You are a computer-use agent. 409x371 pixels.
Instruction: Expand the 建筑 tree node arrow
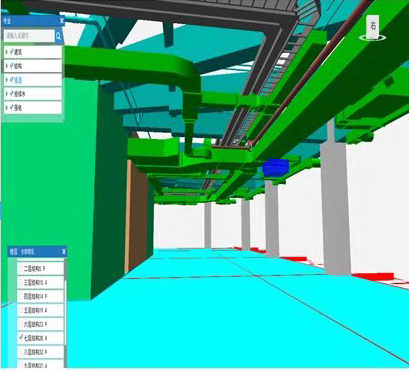point(7,52)
